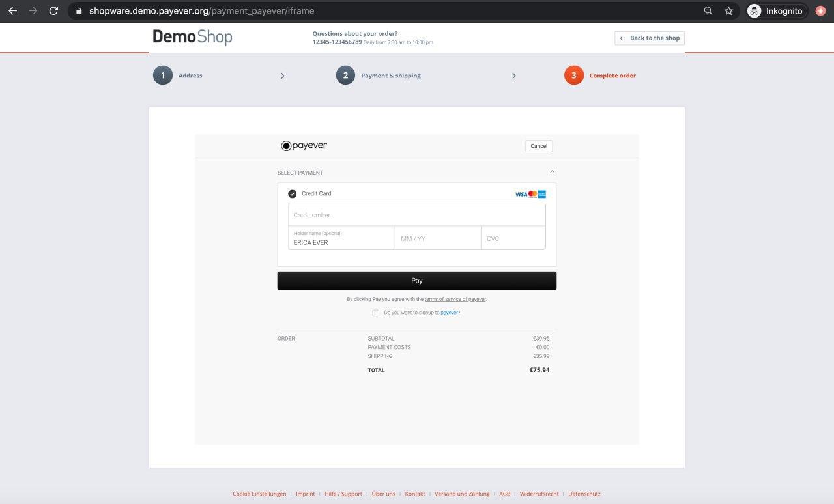The image size is (834, 504).
Task: Click the step 1 circle icon
Action: (x=163, y=76)
